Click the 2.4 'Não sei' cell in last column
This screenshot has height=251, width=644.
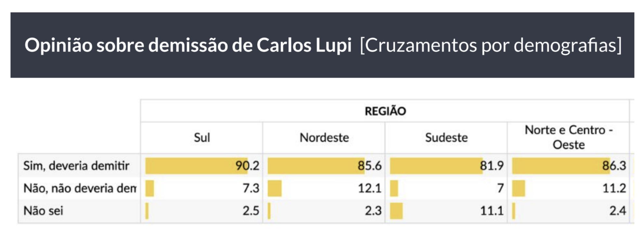569,211
